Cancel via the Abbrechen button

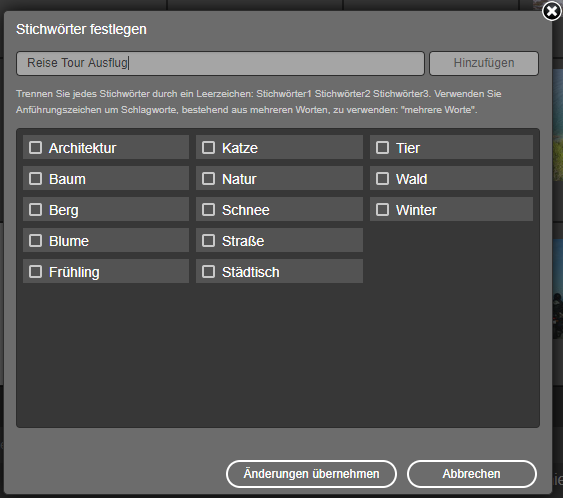472,474
